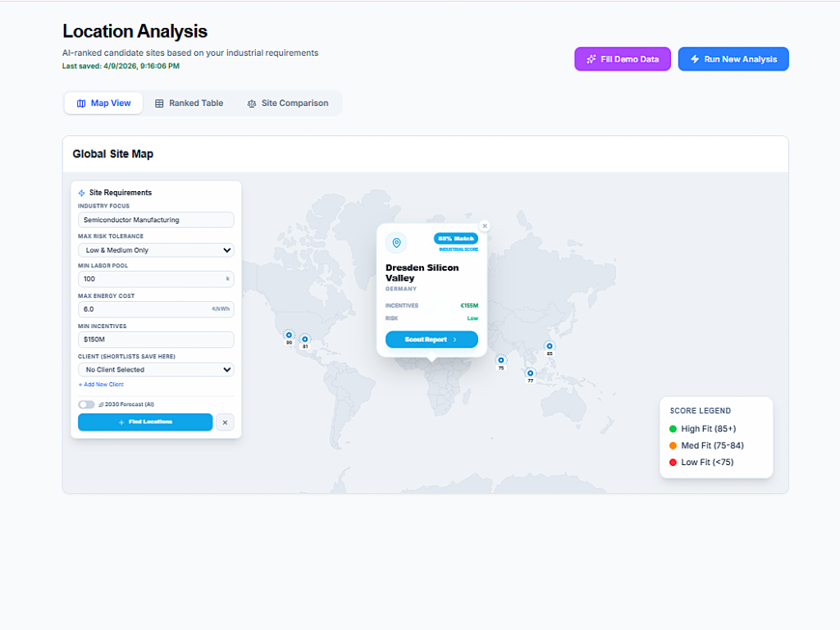Close the Dresden Silicon Valley popup
The height and width of the screenshot is (630, 840).
point(484,226)
